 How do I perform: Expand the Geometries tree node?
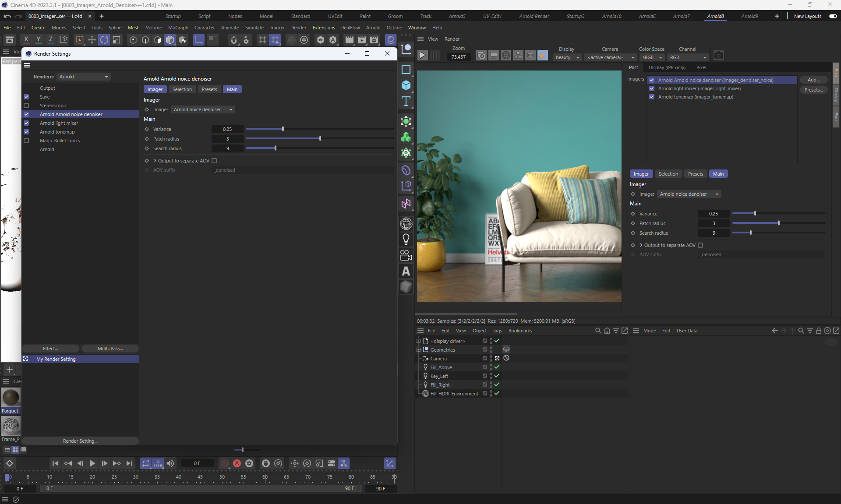pos(418,350)
